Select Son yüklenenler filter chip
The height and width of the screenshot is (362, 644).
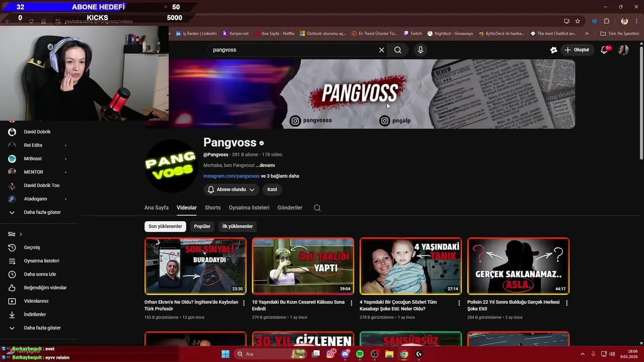tap(165, 226)
